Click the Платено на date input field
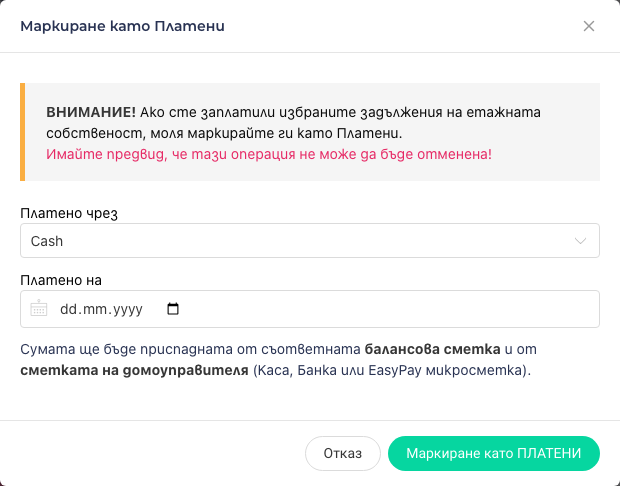Image resolution: width=620 pixels, height=486 pixels. (310, 309)
